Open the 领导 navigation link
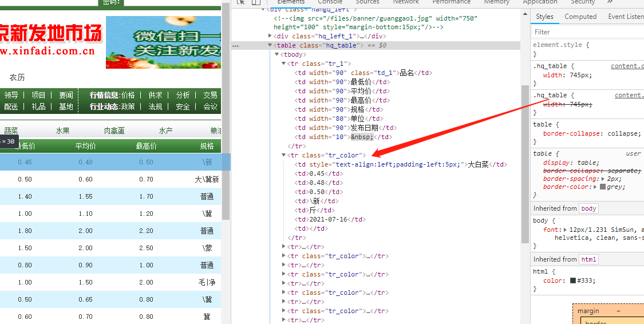The height and width of the screenshot is (324, 644). (x=11, y=95)
